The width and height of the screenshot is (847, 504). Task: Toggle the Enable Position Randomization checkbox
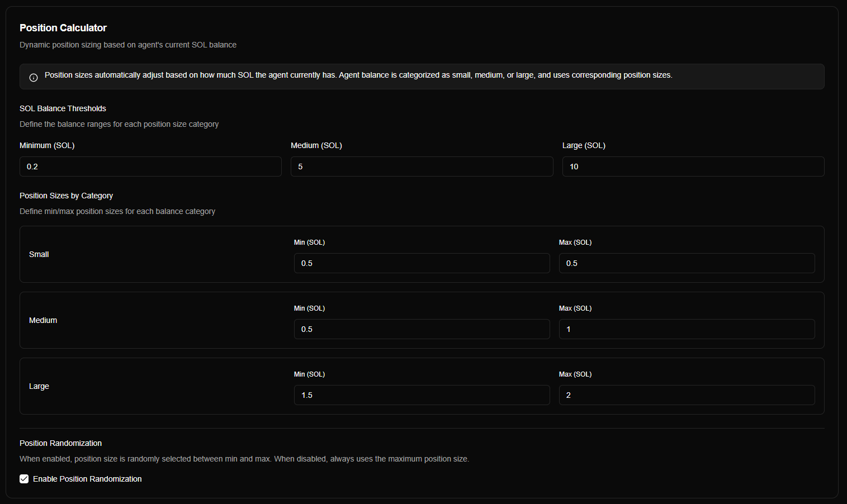click(24, 479)
